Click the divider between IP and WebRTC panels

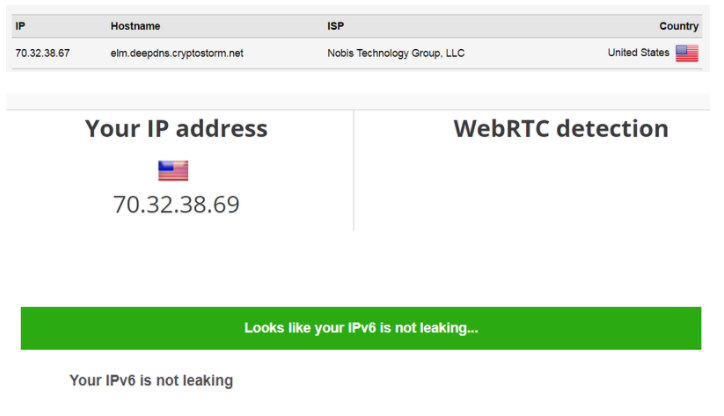pyautogui.click(x=354, y=170)
